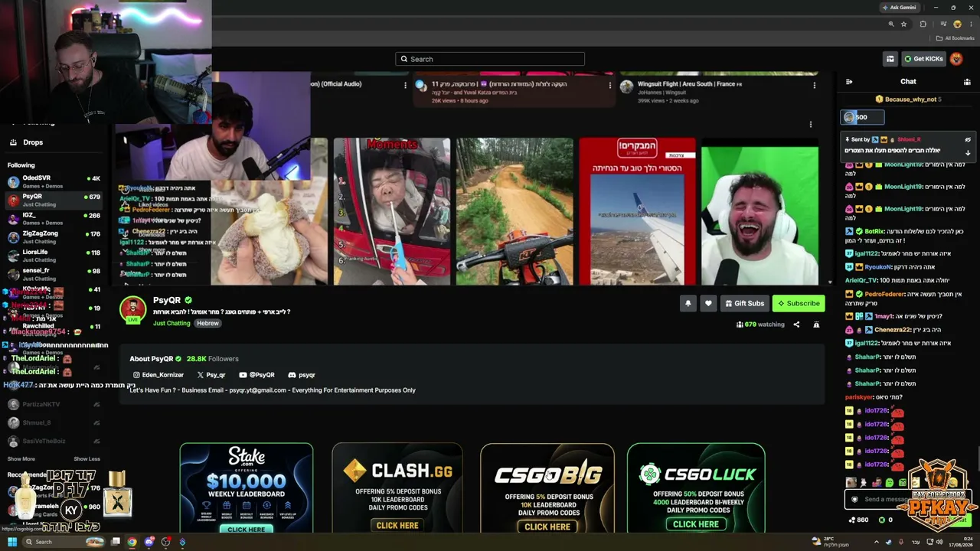Open Chrome from the taskbar
980x551 pixels.
[x=132, y=542]
